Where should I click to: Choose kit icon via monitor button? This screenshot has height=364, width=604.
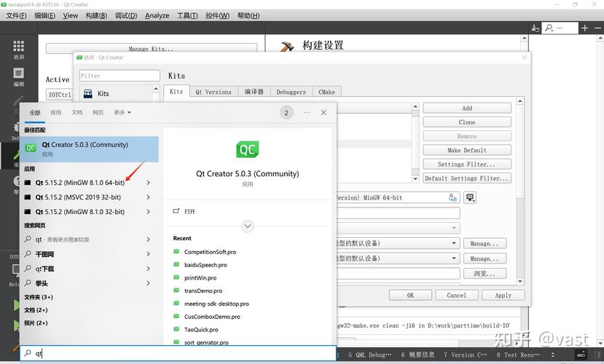(470, 198)
